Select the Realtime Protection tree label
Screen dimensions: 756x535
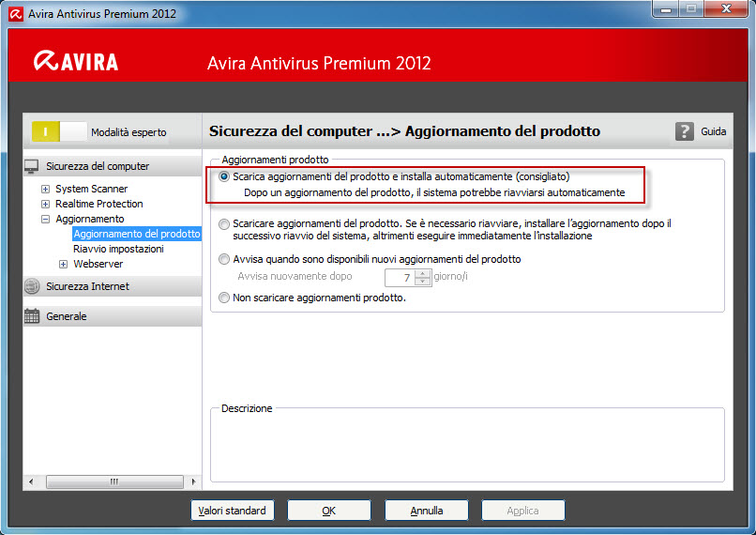click(x=99, y=204)
